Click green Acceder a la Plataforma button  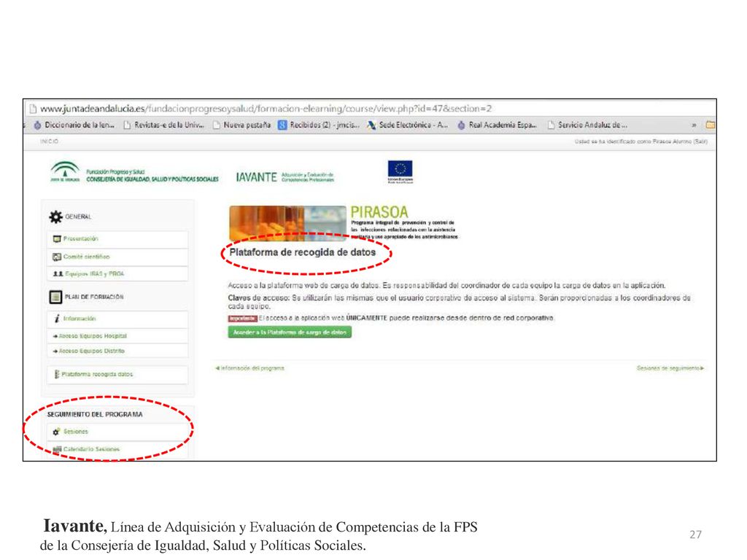290,332
